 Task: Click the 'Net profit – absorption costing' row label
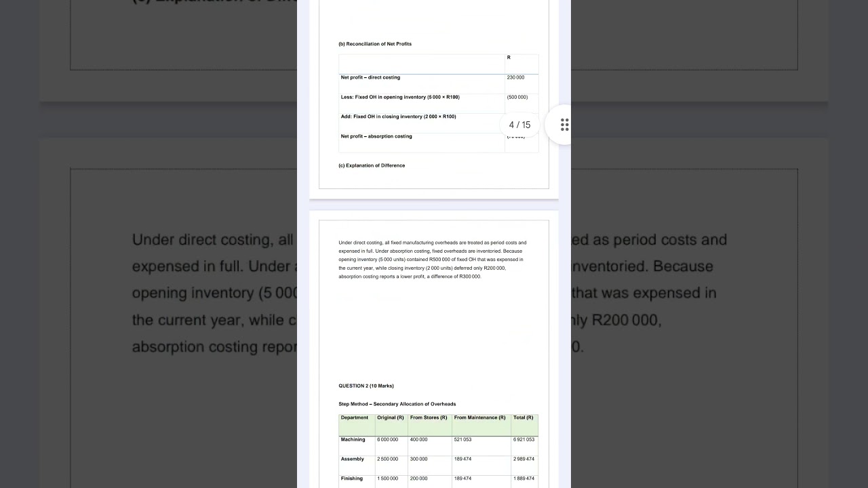[x=376, y=136]
